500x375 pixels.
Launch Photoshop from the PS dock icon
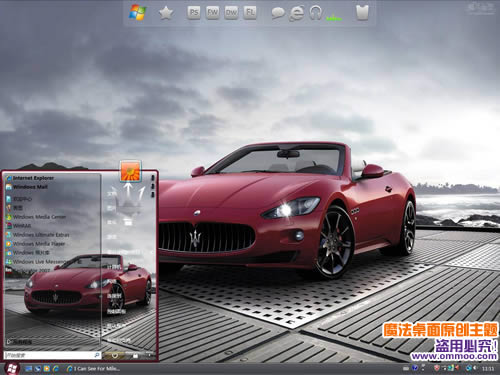pyautogui.click(x=194, y=13)
